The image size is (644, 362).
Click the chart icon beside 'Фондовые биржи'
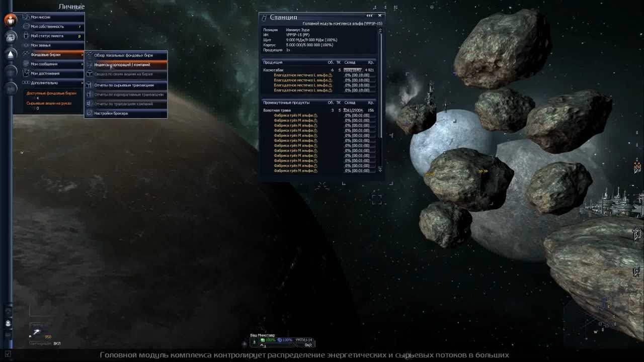pyautogui.click(x=26, y=54)
